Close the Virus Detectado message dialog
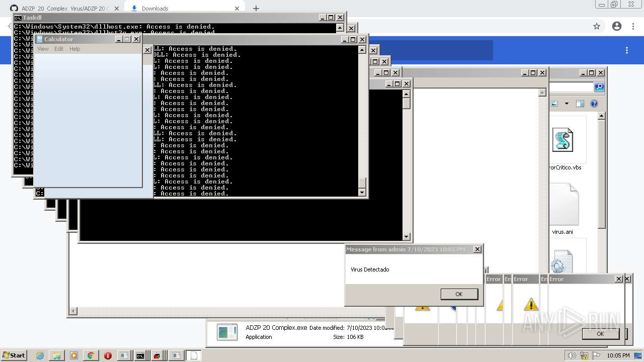Screen dimensions: 644x362 click(x=477, y=249)
